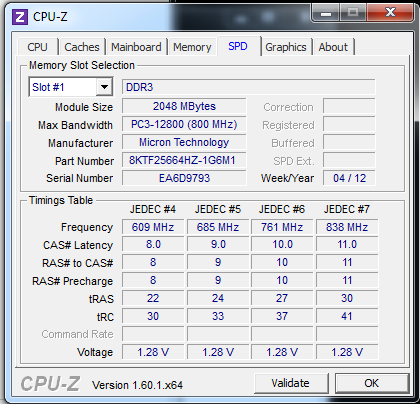
Task: Click the 685 MHz frequency cell
Action: pyautogui.click(x=218, y=227)
